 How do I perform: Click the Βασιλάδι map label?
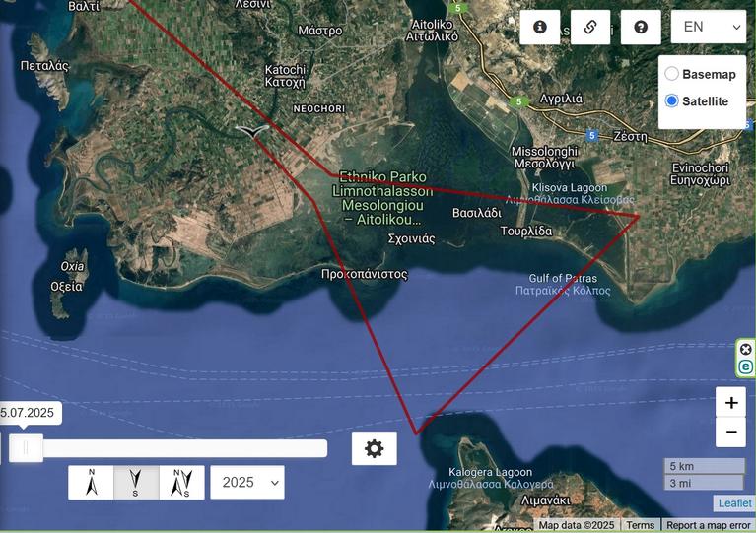point(477,213)
